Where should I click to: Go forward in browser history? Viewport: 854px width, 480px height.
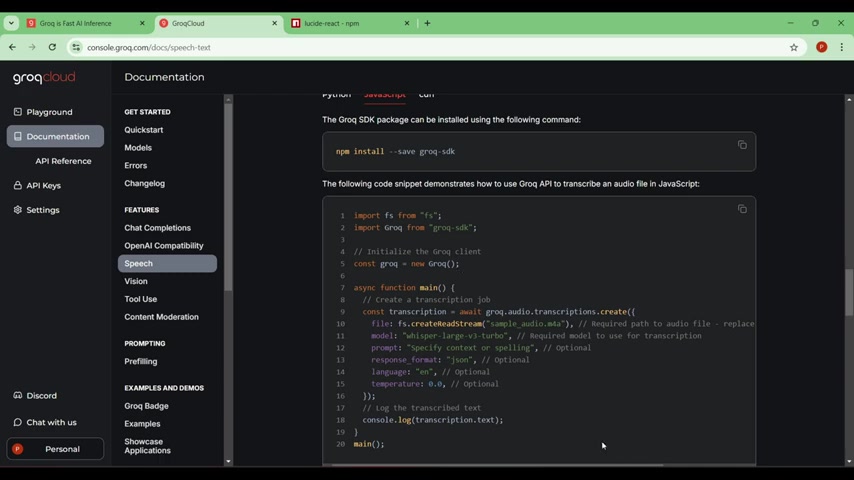pyautogui.click(x=32, y=47)
